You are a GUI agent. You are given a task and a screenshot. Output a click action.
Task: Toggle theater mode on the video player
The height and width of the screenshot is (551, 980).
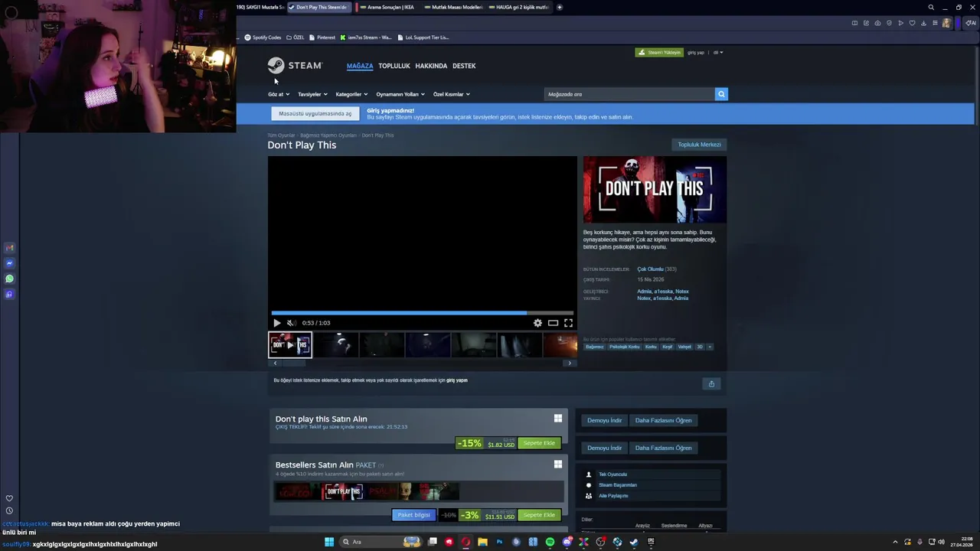[x=553, y=323]
